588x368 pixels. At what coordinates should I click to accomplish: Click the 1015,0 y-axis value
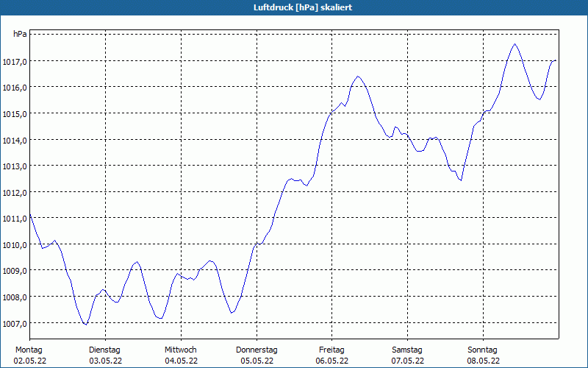[15, 113]
